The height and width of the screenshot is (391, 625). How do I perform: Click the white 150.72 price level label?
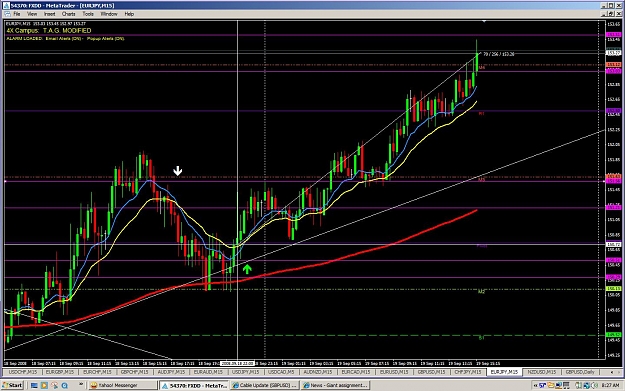tap(613, 244)
